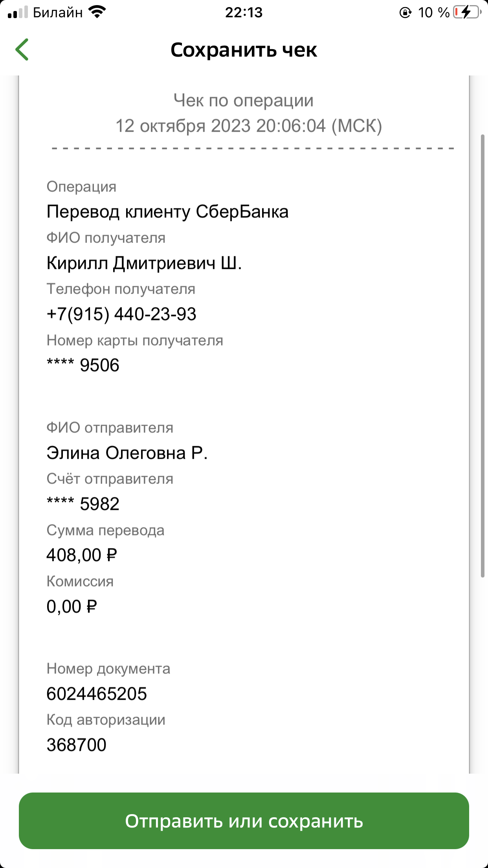Viewport: 488px width, 868px height.
Task: Tap the receipt date 12 октября 2023
Action: pyautogui.click(x=183, y=126)
